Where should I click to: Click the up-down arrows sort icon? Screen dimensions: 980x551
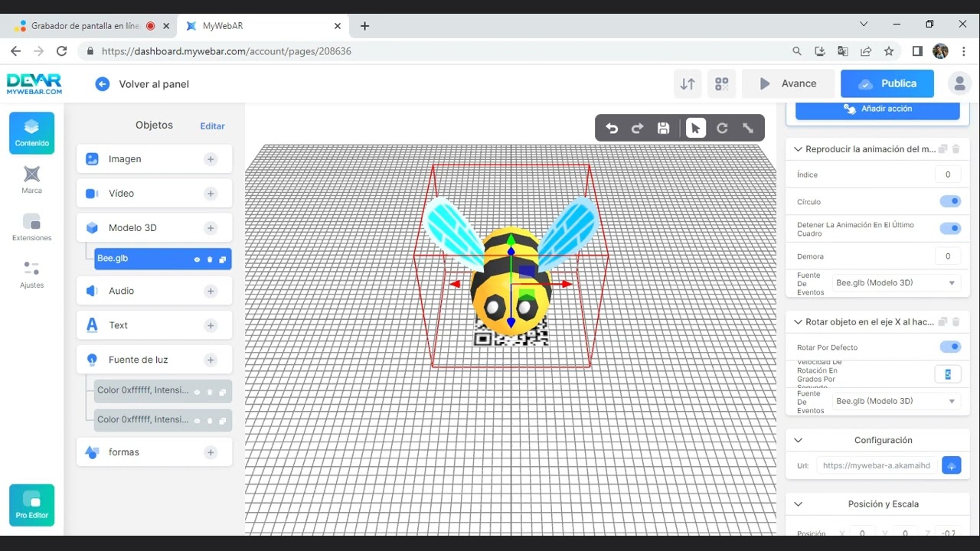point(688,84)
